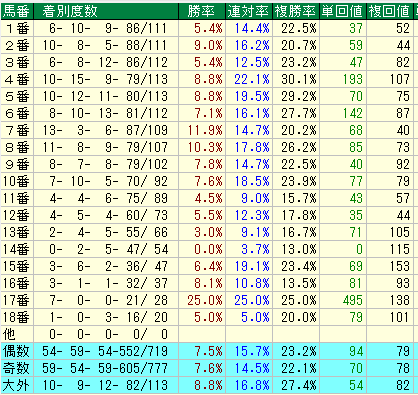Screen dimensions: 418x395
Task: Click the 3番 row label
Action: 17,62
